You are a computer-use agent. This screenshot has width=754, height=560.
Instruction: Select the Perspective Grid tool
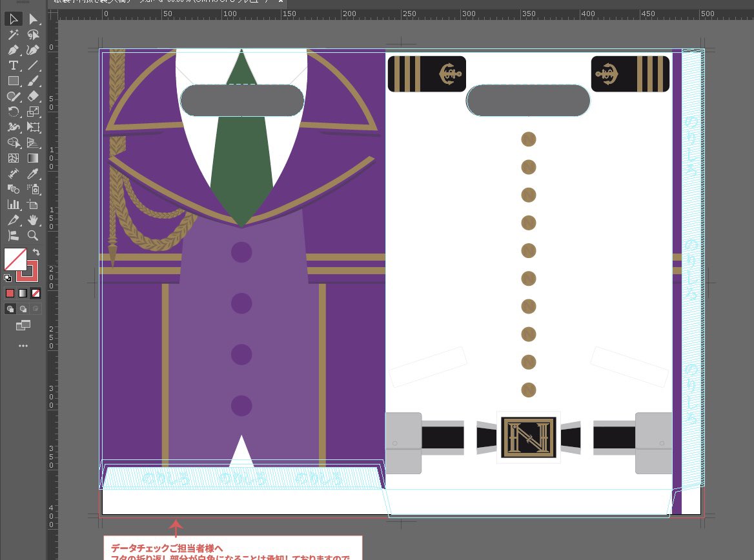[x=33, y=143]
